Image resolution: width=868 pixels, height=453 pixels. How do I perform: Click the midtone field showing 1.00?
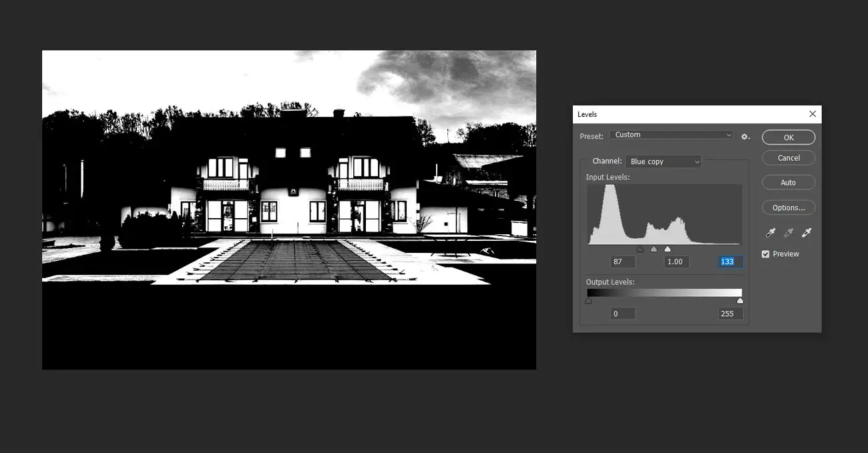pos(676,262)
